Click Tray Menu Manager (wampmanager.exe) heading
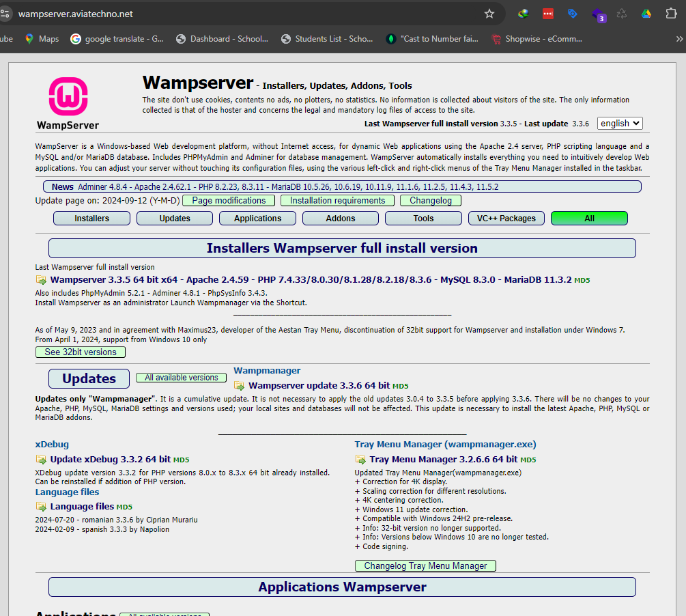 [x=445, y=445]
